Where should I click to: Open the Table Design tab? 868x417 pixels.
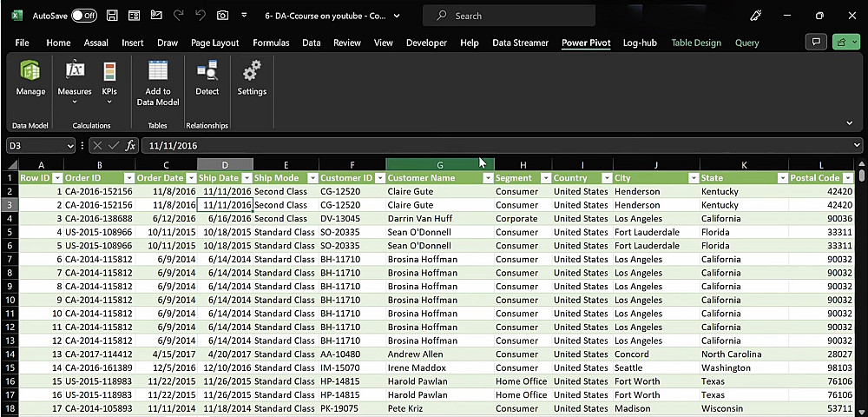pos(695,43)
